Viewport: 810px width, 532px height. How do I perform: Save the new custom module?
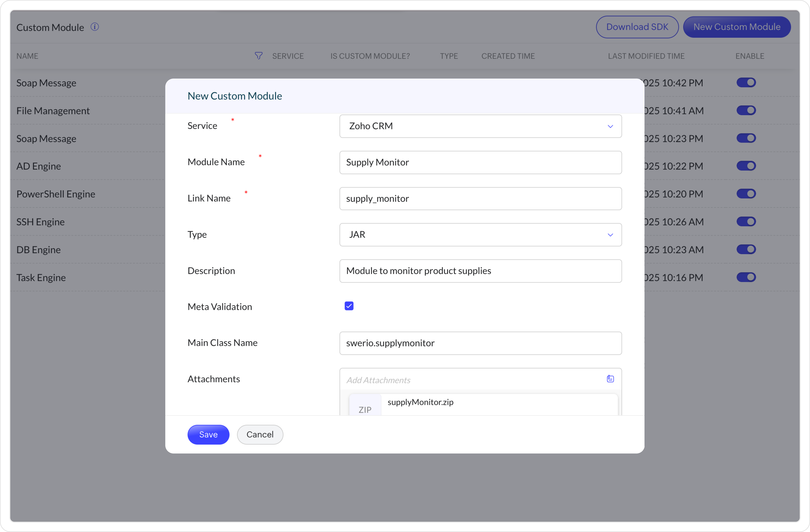(208, 434)
